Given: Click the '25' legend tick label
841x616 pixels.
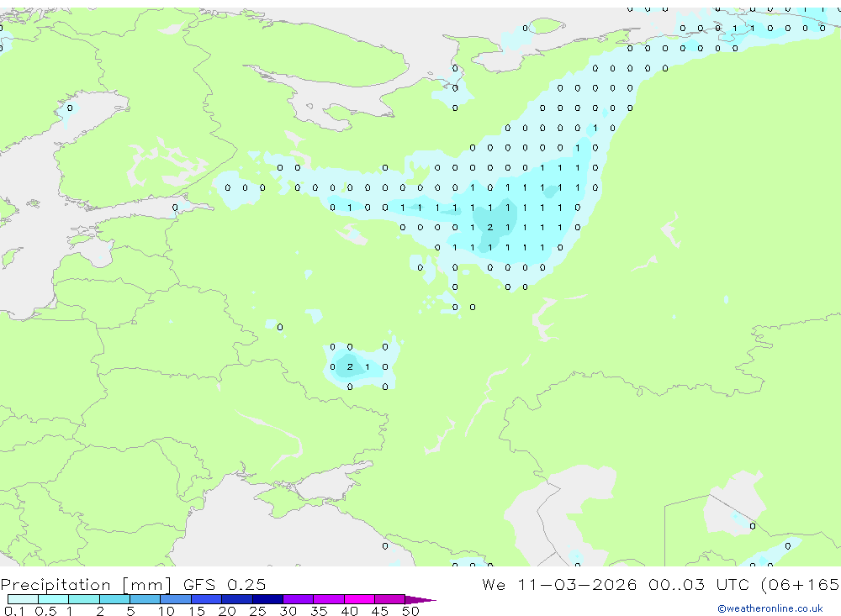Looking at the screenshot, I should (x=257, y=611).
